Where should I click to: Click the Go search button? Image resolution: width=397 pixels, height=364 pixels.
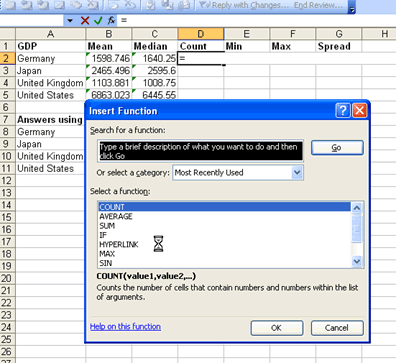pos(337,148)
